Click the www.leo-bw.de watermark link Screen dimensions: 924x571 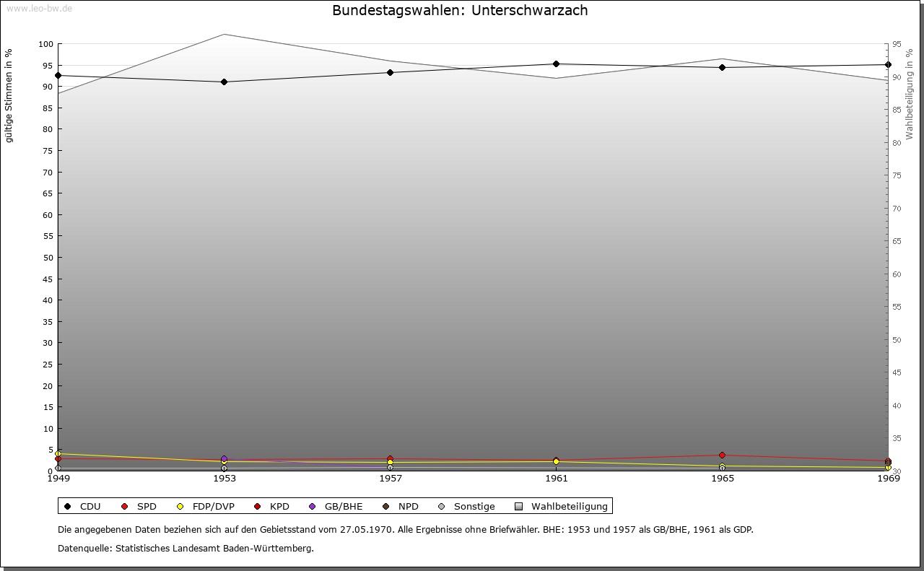(x=38, y=8)
